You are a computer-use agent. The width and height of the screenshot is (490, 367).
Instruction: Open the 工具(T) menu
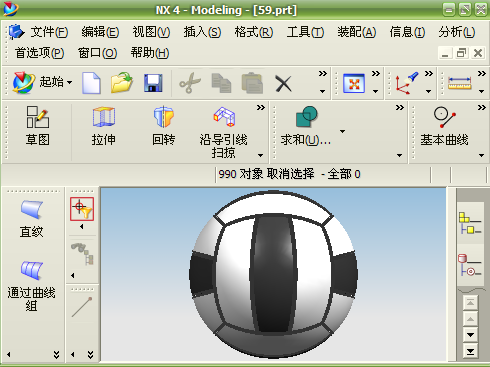pyautogui.click(x=305, y=32)
